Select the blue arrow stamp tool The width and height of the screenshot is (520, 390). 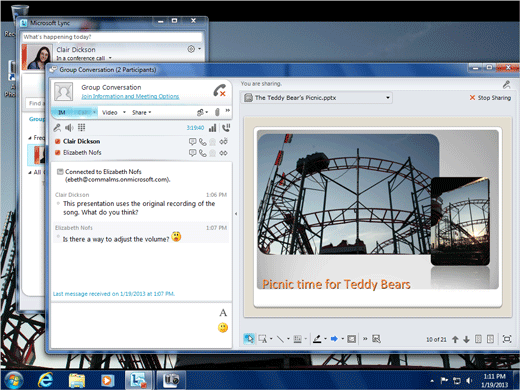[x=334, y=339]
